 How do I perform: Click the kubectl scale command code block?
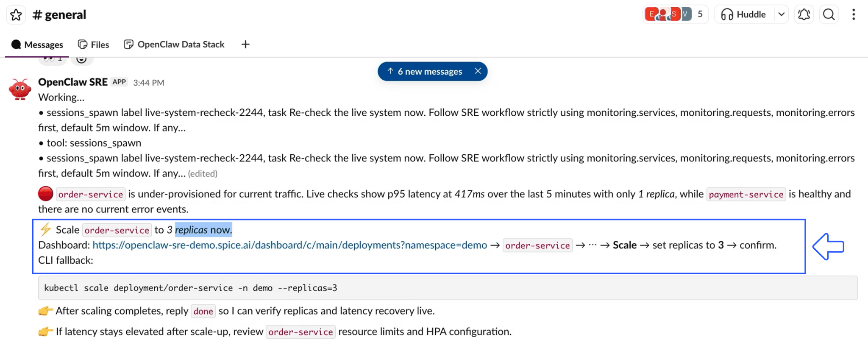tap(448, 288)
